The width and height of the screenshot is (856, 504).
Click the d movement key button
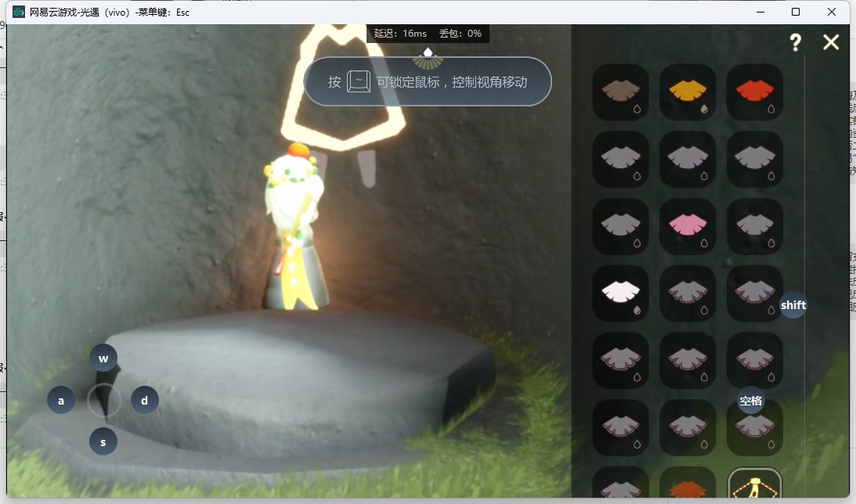pos(145,401)
